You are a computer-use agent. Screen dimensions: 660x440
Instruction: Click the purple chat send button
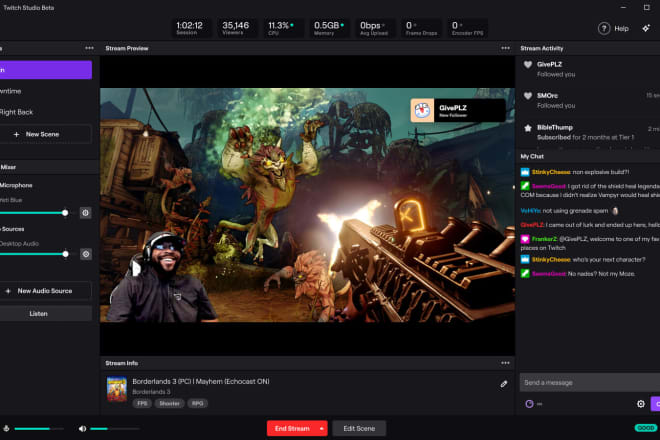[656, 404]
